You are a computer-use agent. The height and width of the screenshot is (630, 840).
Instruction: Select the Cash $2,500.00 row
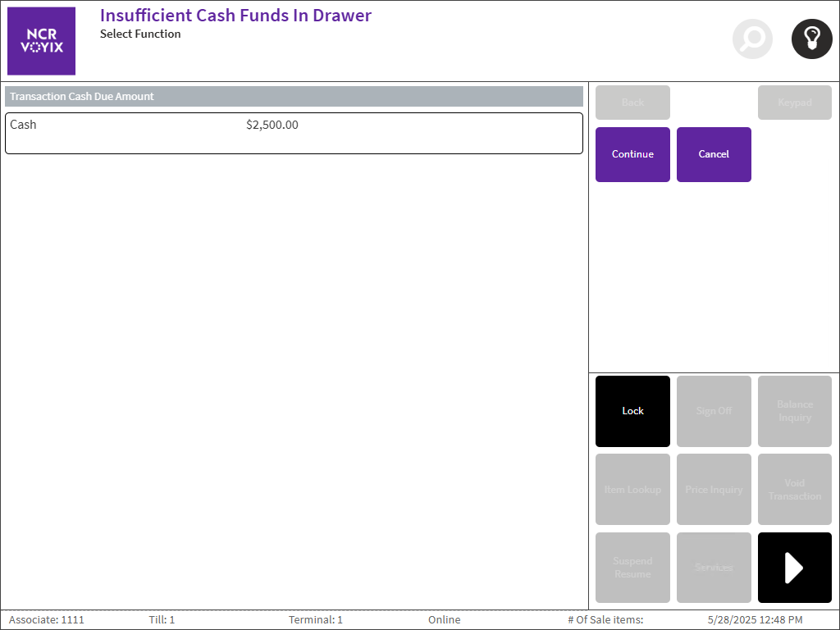point(294,133)
